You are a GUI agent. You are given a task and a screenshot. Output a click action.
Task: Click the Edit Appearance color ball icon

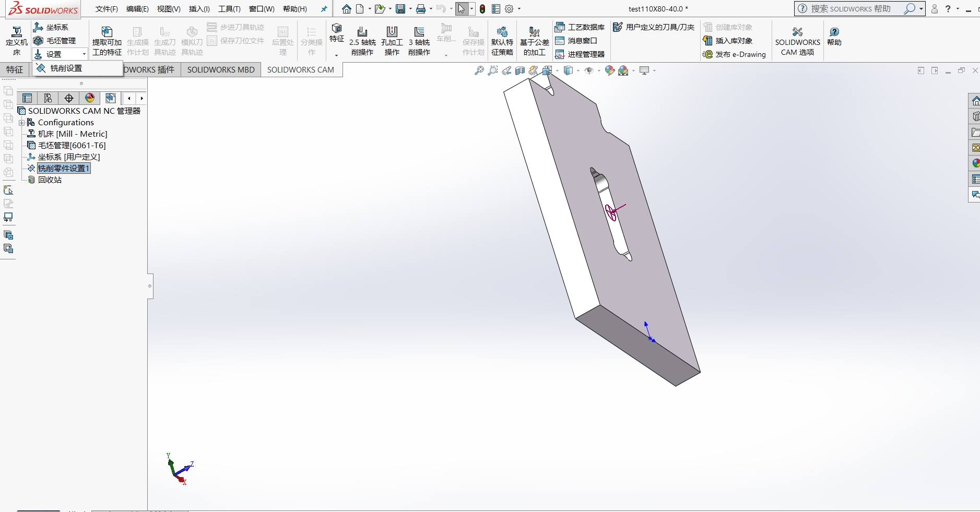[609, 70]
